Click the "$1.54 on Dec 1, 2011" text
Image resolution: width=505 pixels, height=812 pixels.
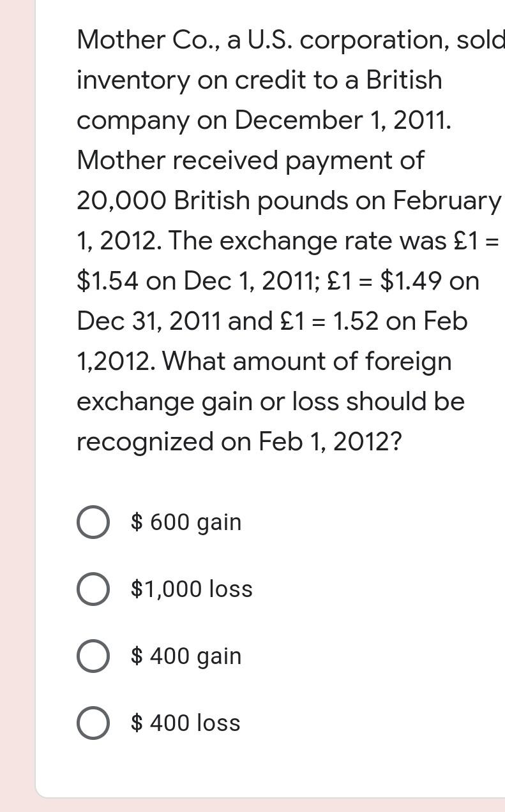click(197, 281)
